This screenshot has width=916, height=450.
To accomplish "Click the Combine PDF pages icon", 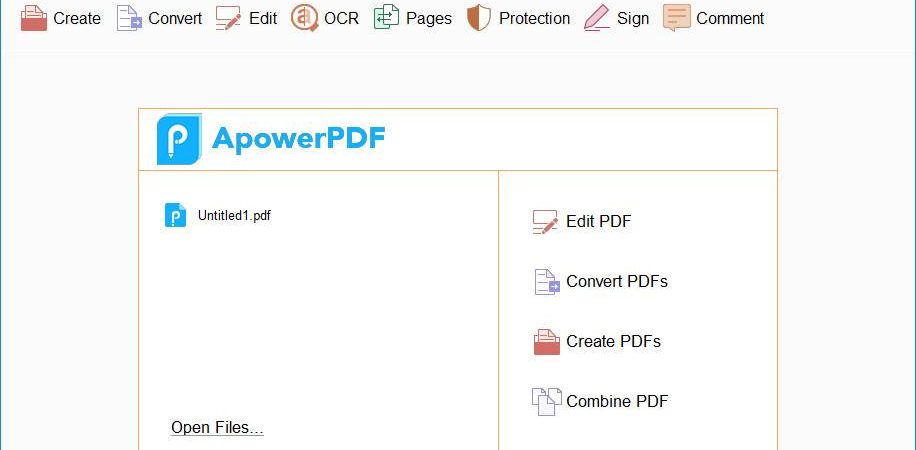I will [x=547, y=401].
